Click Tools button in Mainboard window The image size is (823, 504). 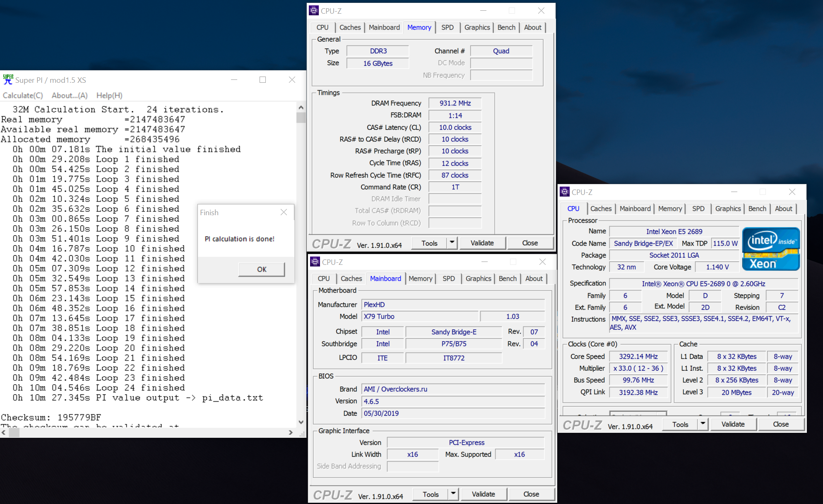point(431,494)
